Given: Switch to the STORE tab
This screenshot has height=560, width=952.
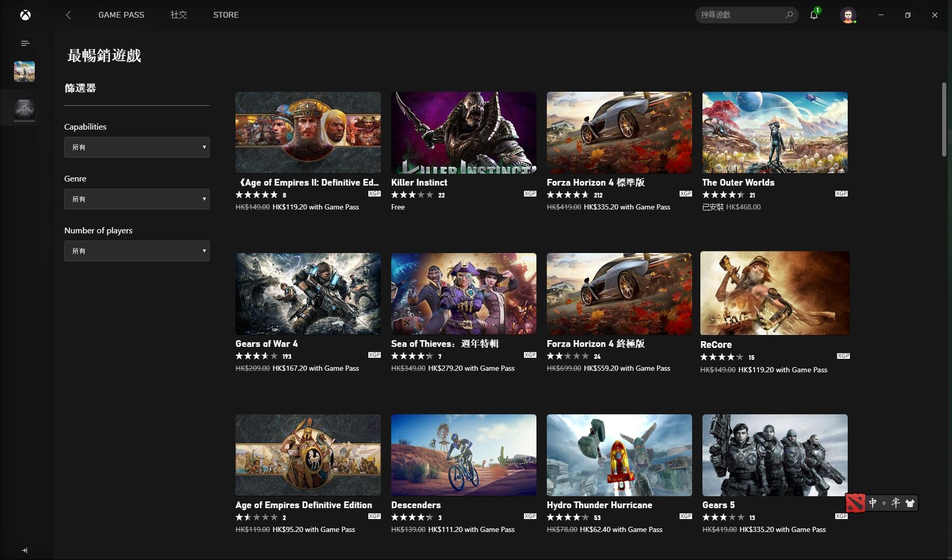Looking at the screenshot, I should pyautogui.click(x=226, y=15).
